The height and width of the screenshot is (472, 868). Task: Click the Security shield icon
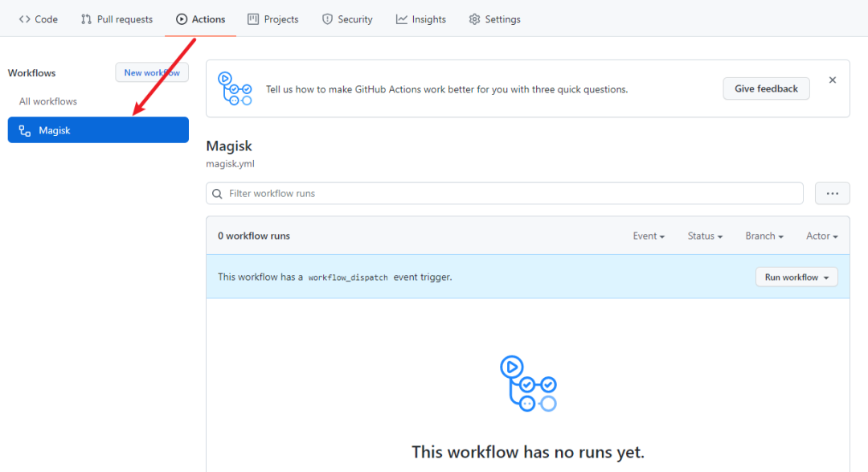coord(329,18)
